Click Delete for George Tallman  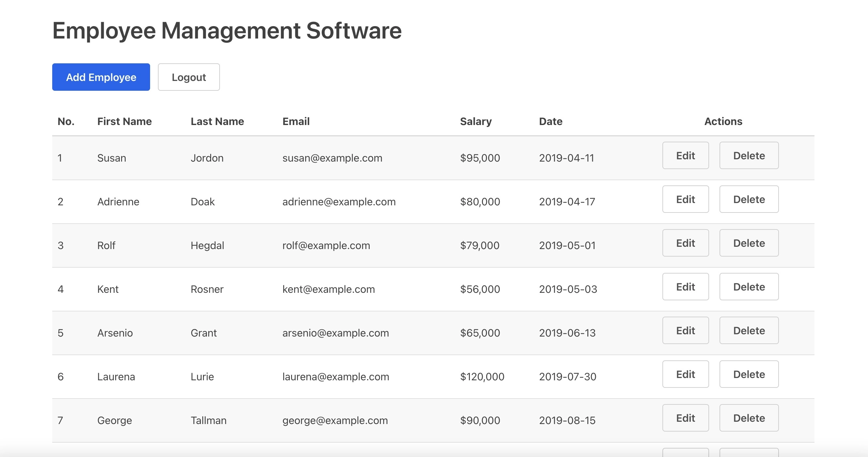tap(749, 418)
